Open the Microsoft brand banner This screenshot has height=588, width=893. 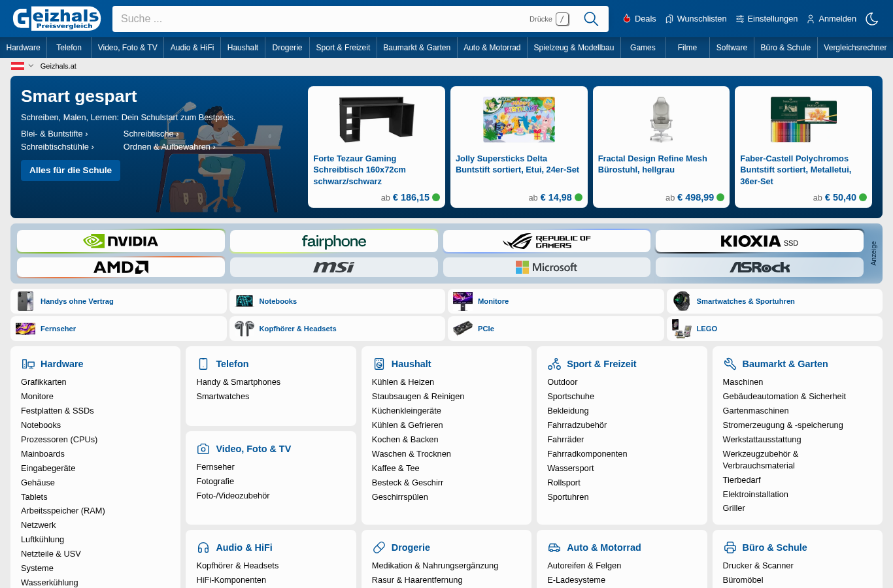click(547, 267)
